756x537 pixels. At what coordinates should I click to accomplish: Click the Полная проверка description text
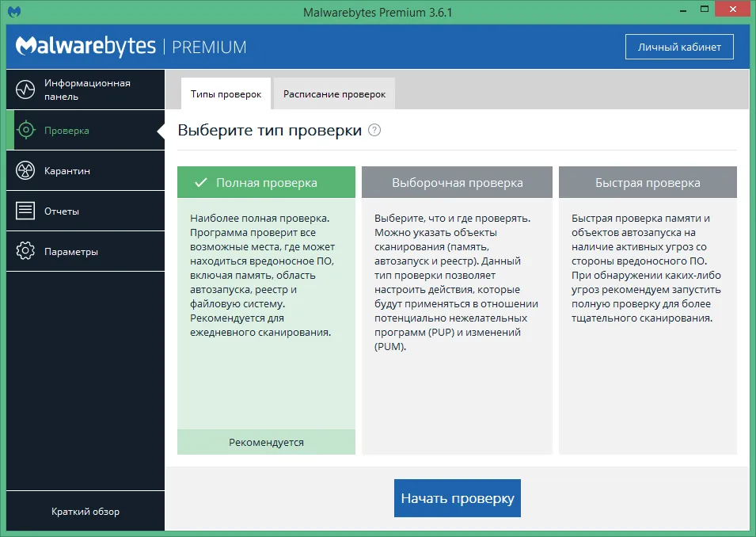(262, 275)
